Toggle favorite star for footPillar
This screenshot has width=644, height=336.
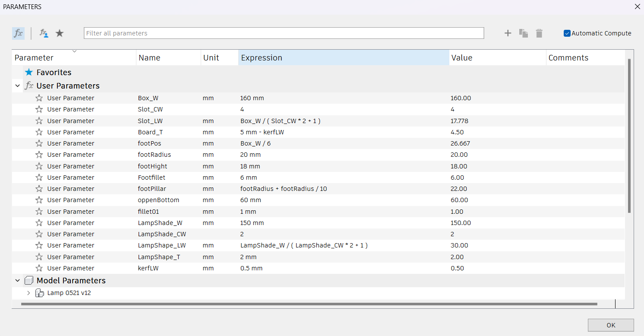[x=39, y=189]
